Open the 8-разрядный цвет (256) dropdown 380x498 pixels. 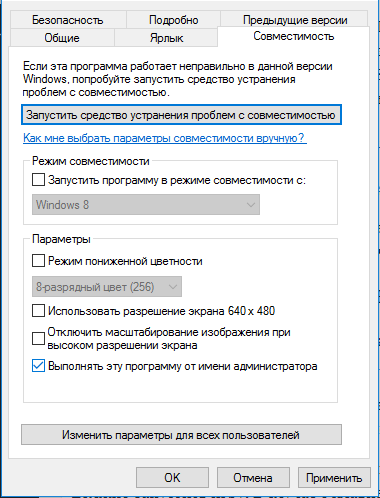click(x=107, y=287)
